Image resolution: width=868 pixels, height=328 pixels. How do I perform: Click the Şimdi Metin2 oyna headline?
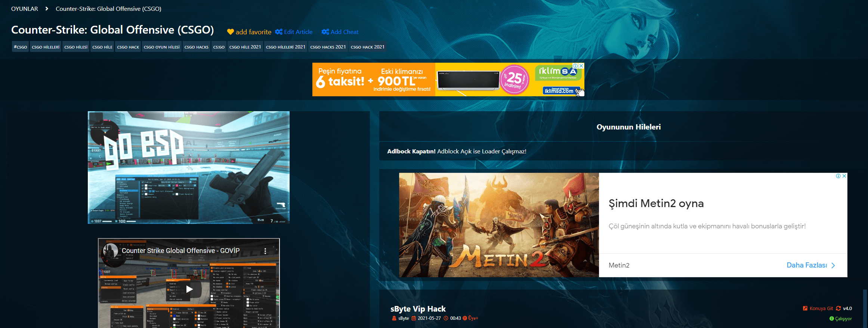(x=656, y=203)
